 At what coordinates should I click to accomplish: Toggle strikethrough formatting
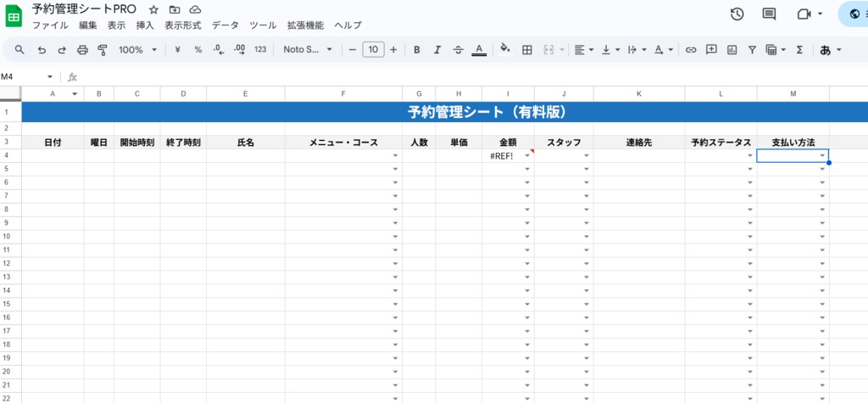(458, 50)
